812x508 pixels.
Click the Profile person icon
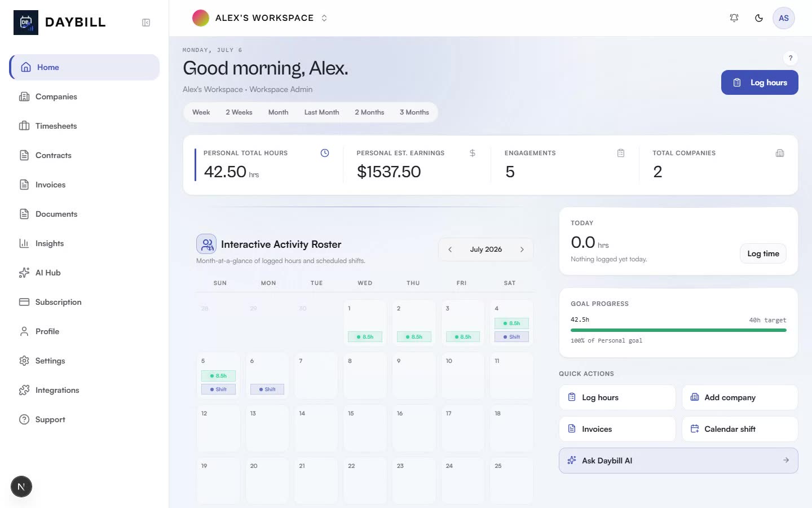click(x=24, y=331)
